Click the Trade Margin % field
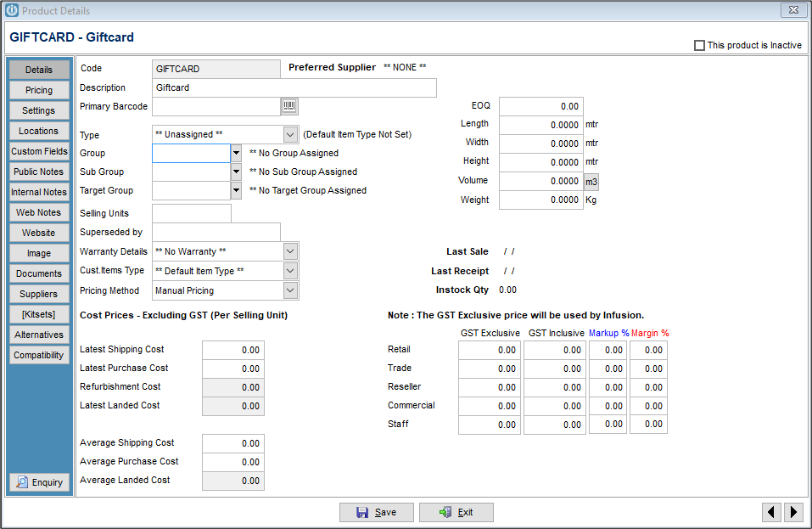 tap(648, 369)
